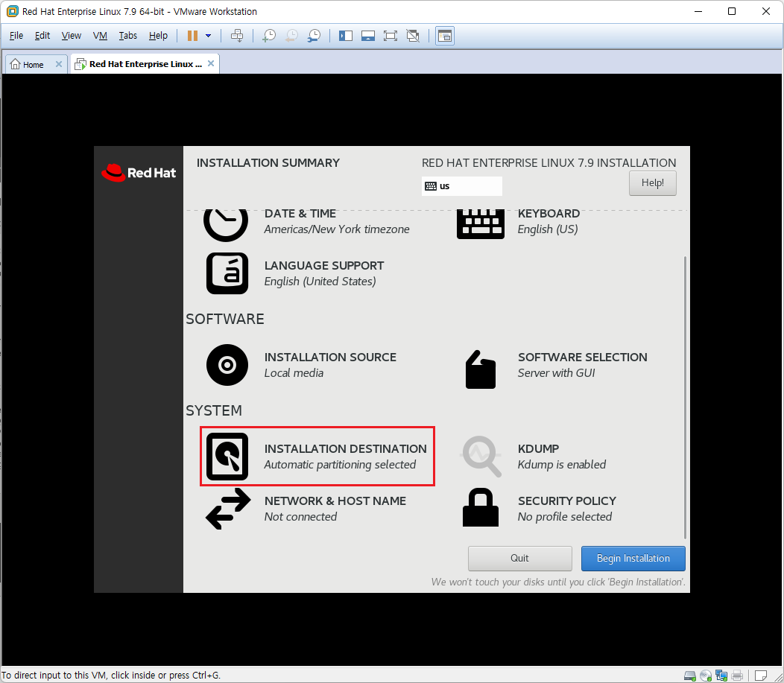Revert to the previous VM snapshot

click(x=291, y=36)
